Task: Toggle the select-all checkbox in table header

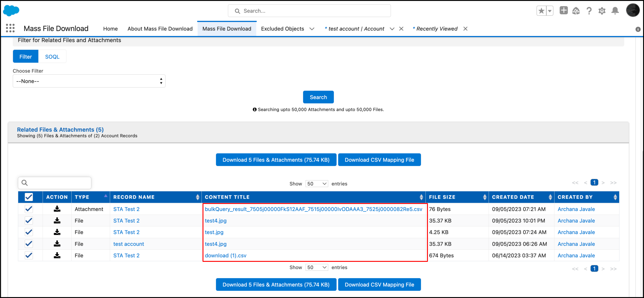Action: pos(29,197)
